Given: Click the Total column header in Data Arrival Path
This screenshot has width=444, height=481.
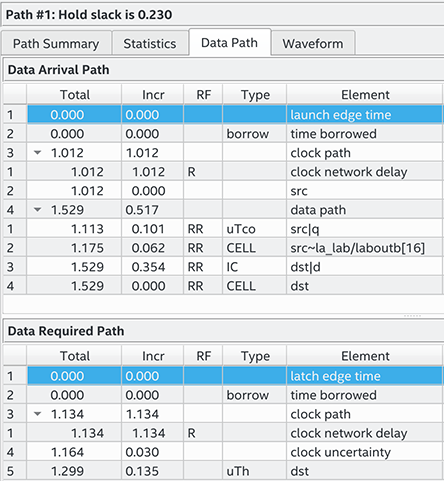Looking at the screenshot, I should (x=74, y=95).
